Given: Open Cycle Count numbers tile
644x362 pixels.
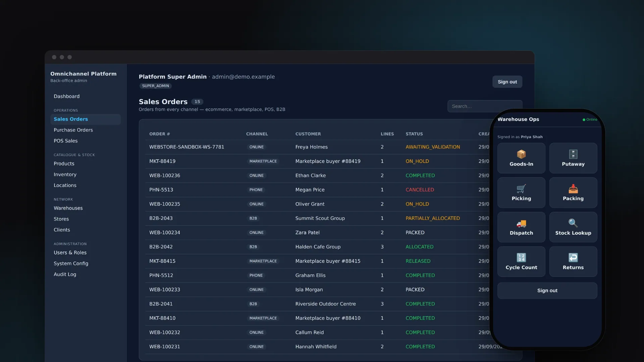Looking at the screenshot, I should pos(521,262).
